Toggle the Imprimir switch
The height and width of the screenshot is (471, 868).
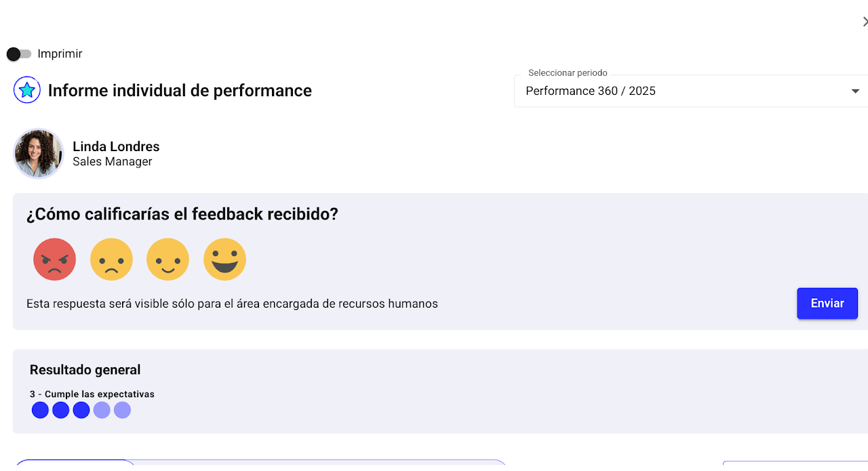pyautogui.click(x=18, y=54)
